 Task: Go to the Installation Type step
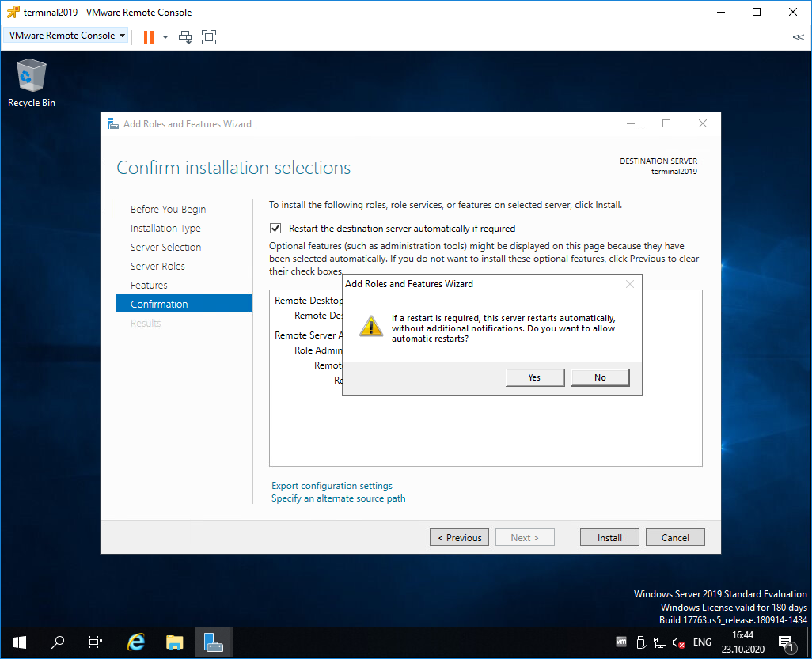pos(165,229)
